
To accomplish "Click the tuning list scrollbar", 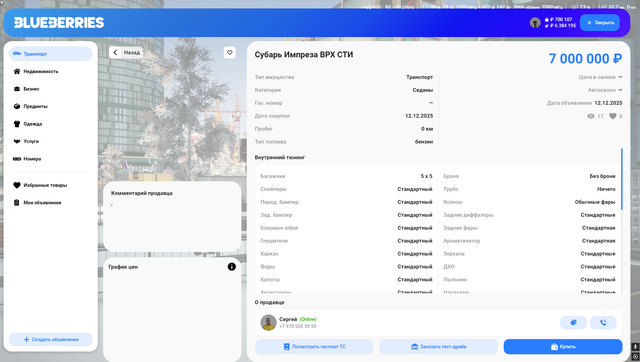I will (x=622, y=179).
